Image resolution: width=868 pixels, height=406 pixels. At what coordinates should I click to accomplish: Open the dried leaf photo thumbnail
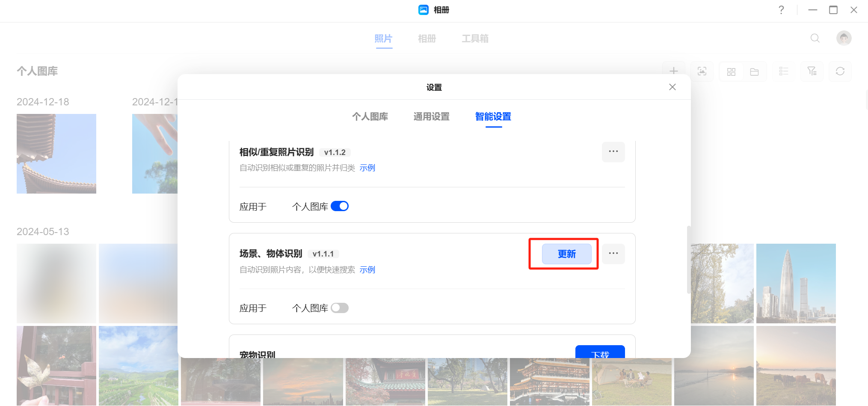click(x=56, y=366)
